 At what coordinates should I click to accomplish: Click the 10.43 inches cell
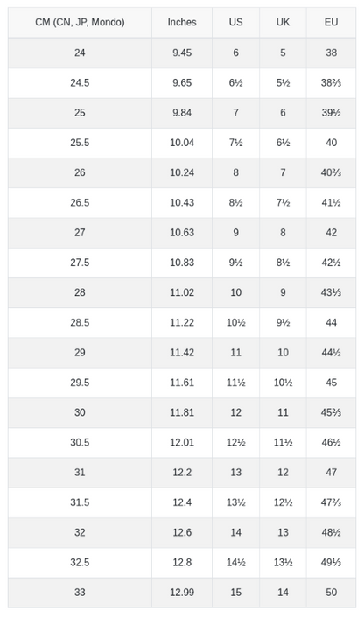click(182, 202)
